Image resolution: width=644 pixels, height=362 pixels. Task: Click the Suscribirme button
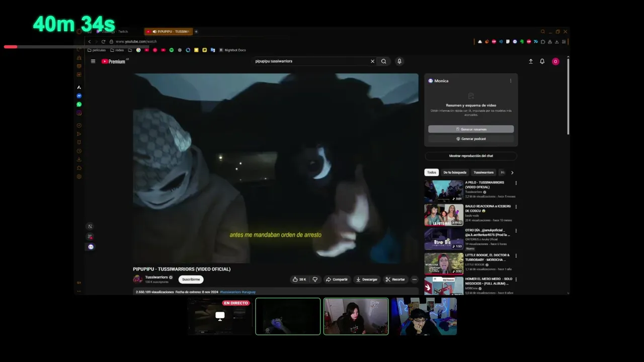(191, 280)
